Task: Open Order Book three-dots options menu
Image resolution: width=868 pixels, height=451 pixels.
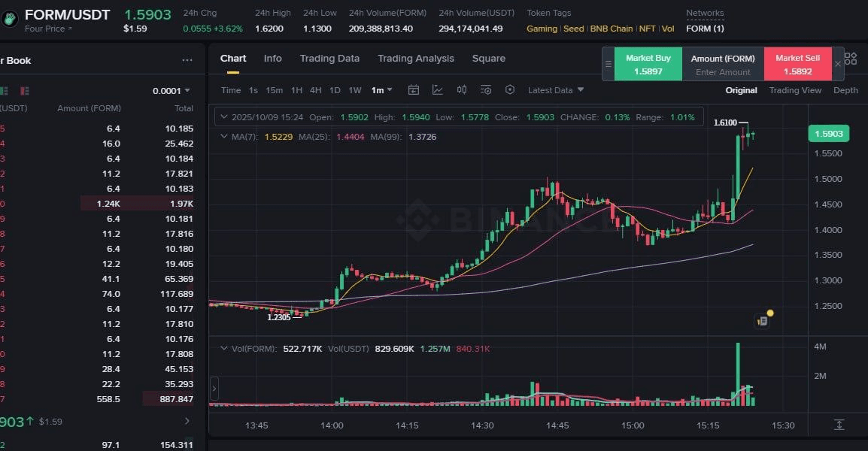Action: (x=187, y=60)
